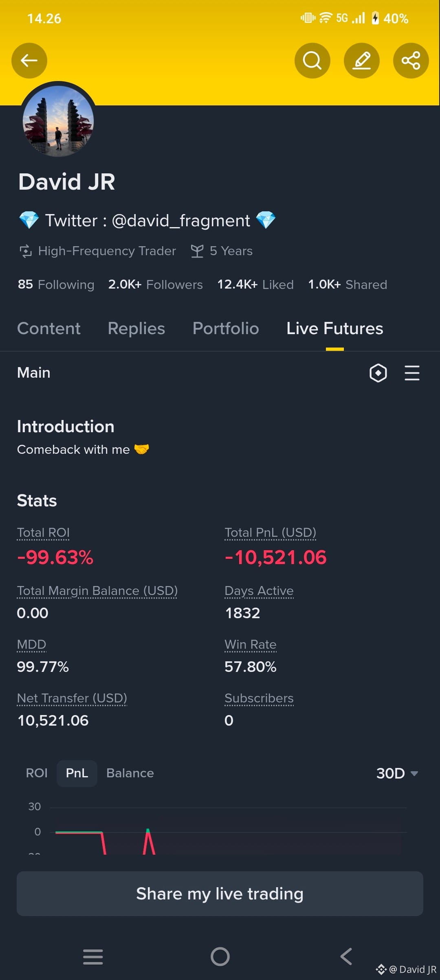Open the 85 Following list
This screenshot has height=980, width=440.
coord(56,284)
